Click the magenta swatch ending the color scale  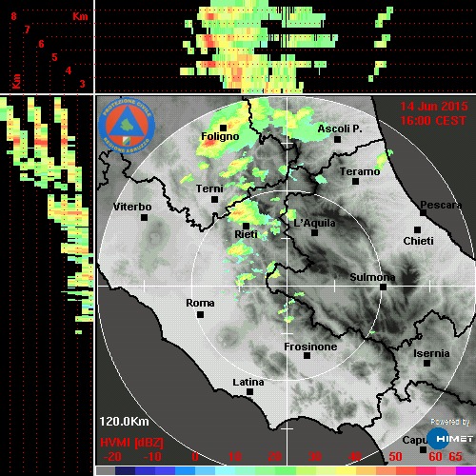[466, 471]
